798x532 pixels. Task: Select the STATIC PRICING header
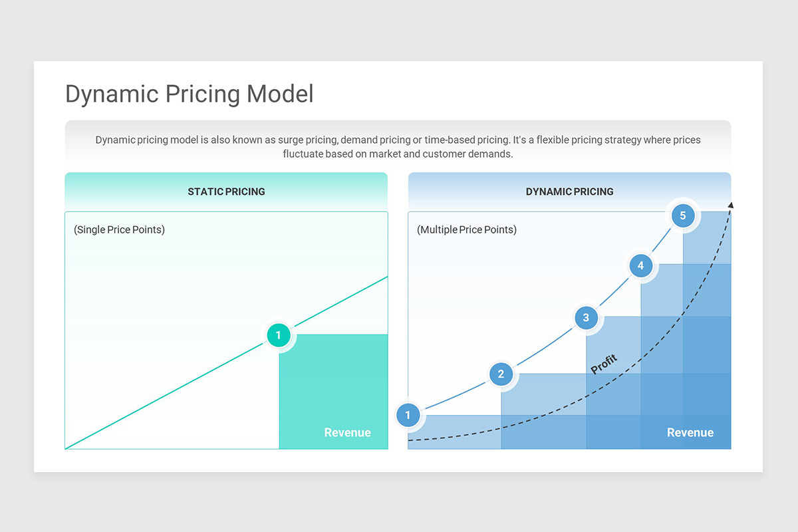[226, 192]
